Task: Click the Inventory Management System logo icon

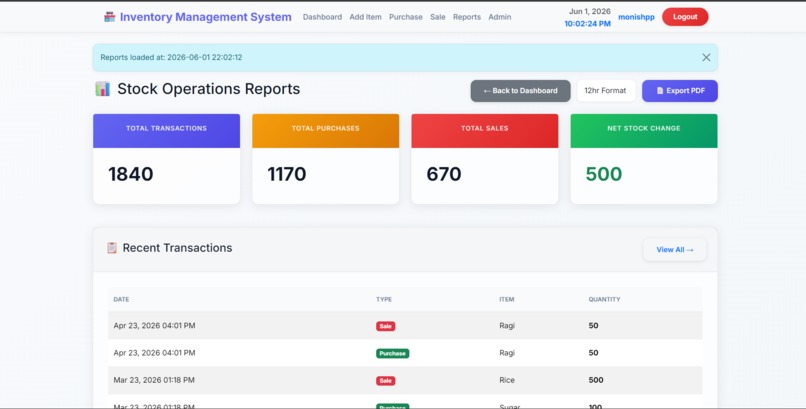Action: pos(109,17)
